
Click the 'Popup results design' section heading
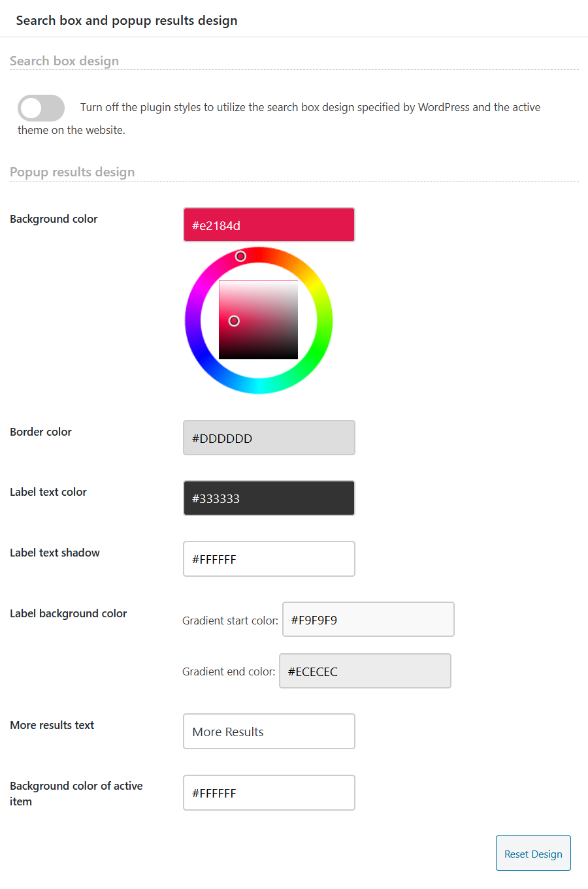73,172
